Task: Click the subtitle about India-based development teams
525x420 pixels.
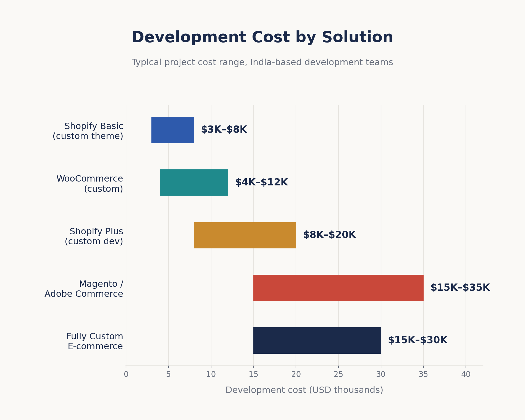Action: tap(262, 63)
